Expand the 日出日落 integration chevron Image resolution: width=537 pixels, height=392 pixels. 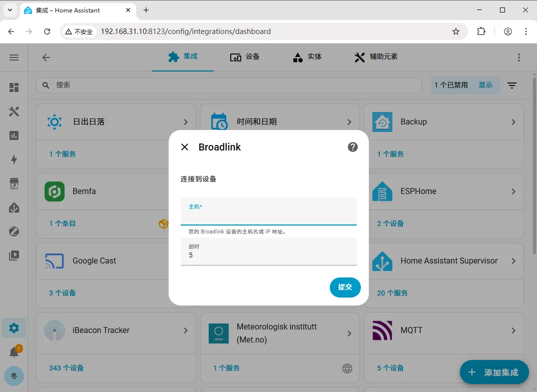point(186,122)
